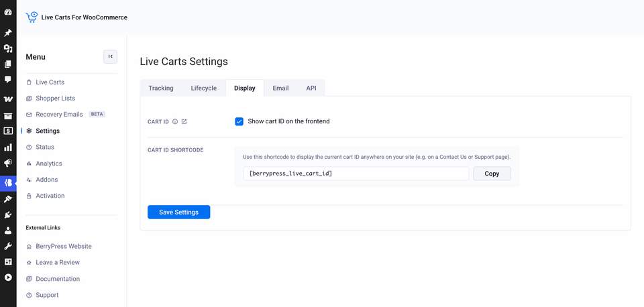Click the BETA badge beside Recovery Emails
Screen dimensions: 644x307
(x=97, y=115)
